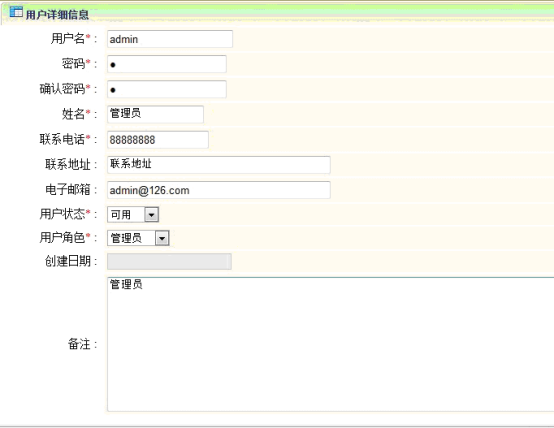
Task: Open the 用户角色 dropdown showing 管理员
Action: (138, 238)
